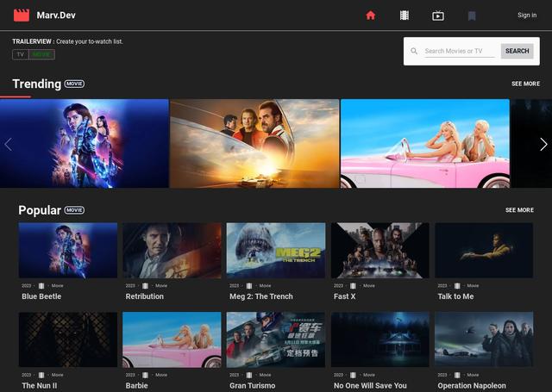Expand Trending with SEE MORE
This screenshot has height=392, width=552.
pyautogui.click(x=525, y=84)
